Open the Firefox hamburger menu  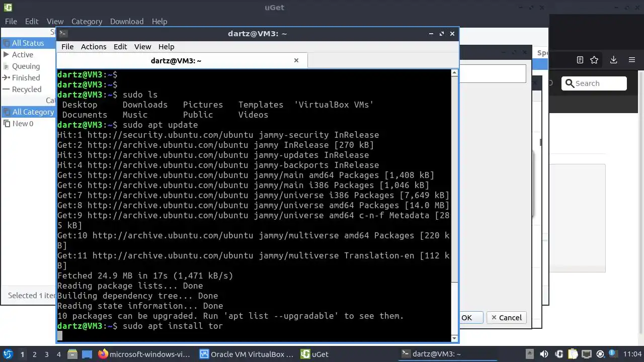[x=632, y=60]
